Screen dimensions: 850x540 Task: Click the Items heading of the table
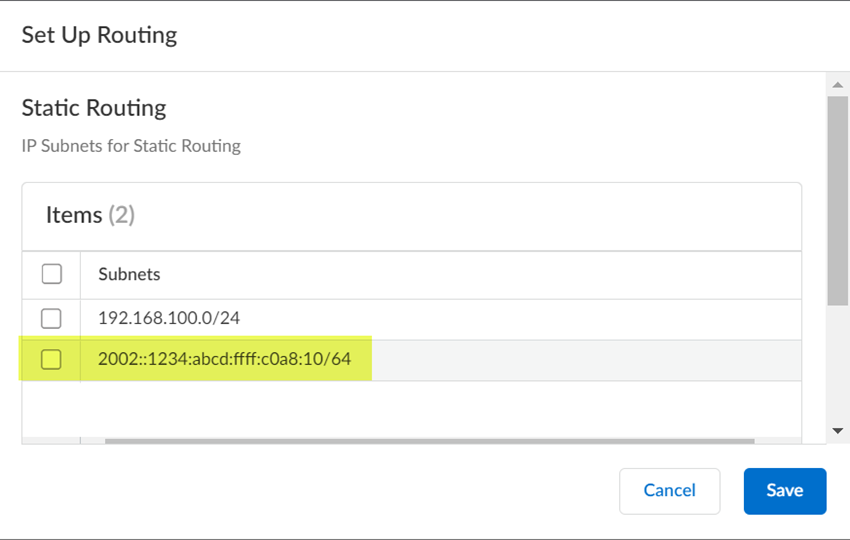[x=74, y=215]
